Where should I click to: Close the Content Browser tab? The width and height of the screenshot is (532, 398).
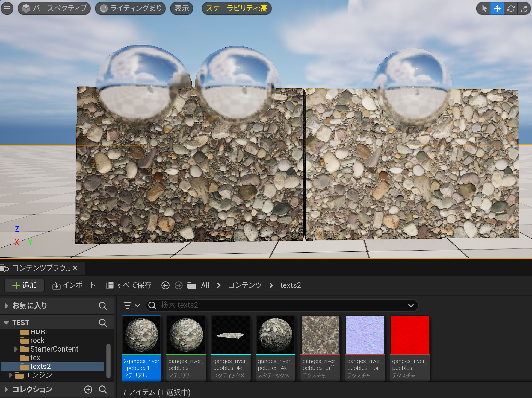point(75,268)
